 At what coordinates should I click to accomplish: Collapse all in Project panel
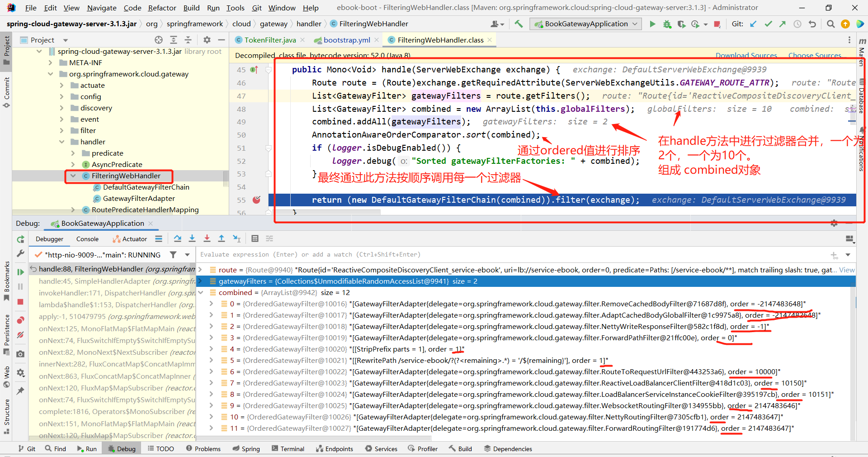[x=188, y=40]
